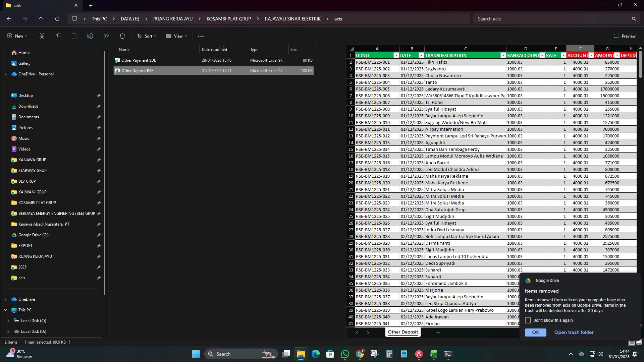Click the Delete (trash) toolbar icon
The width and height of the screenshot is (644, 362).
pyautogui.click(x=122, y=36)
